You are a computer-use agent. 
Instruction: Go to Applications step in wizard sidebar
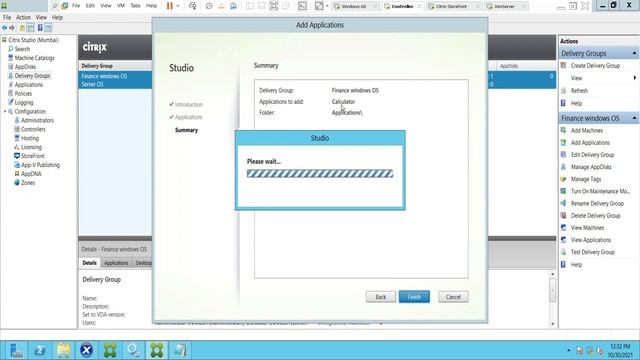tap(189, 117)
